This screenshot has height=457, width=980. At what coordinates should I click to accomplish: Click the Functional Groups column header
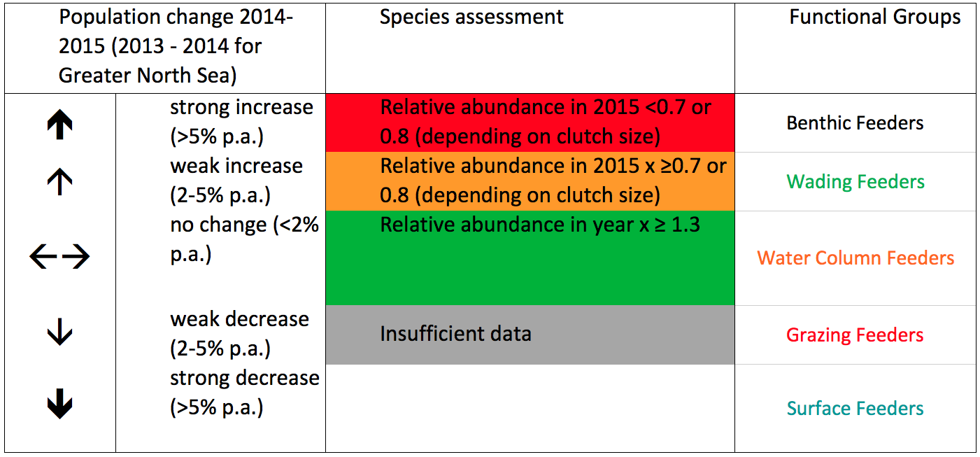[874, 17]
